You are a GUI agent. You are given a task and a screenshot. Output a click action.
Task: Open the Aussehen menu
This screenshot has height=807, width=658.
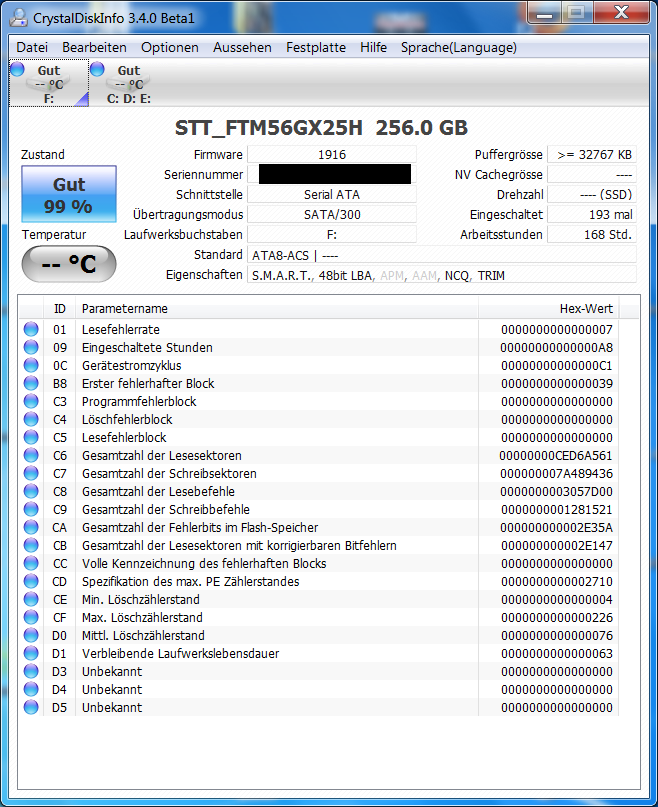pyautogui.click(x=242, y=47)
